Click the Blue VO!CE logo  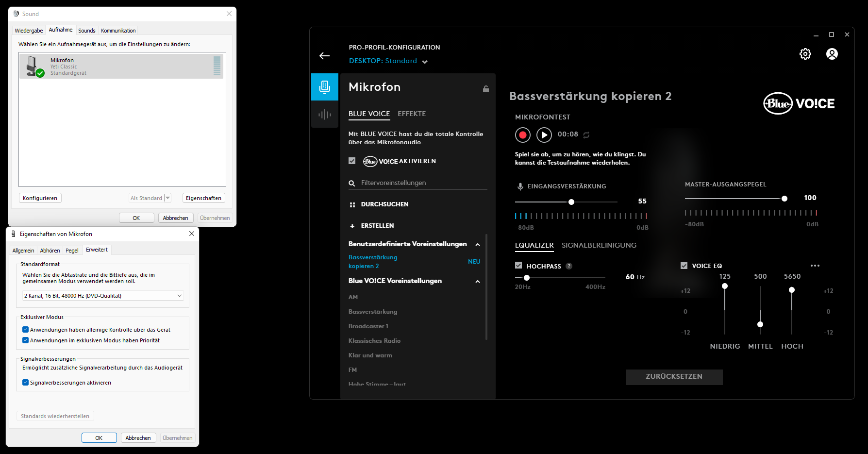point(799,103)
